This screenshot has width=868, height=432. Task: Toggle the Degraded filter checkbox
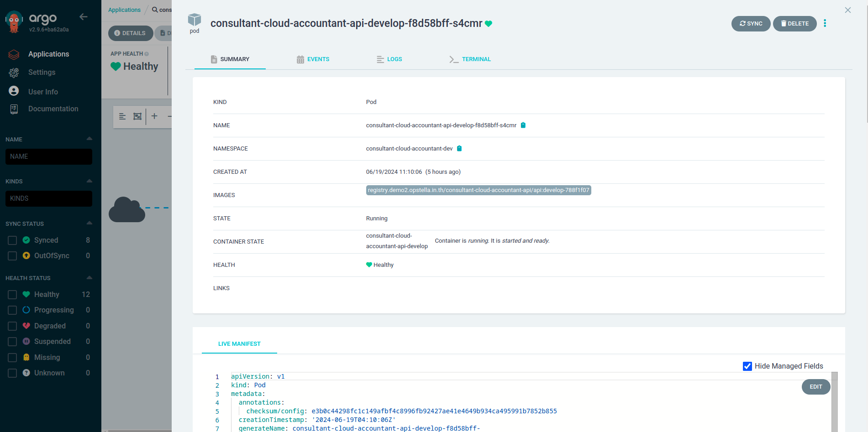tap(12, 326)
